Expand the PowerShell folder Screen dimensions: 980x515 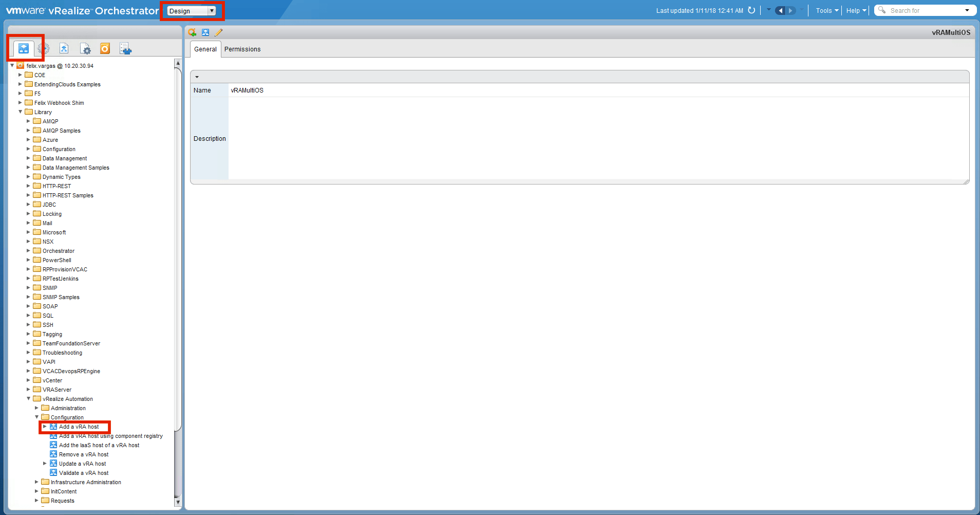[28, 260]
